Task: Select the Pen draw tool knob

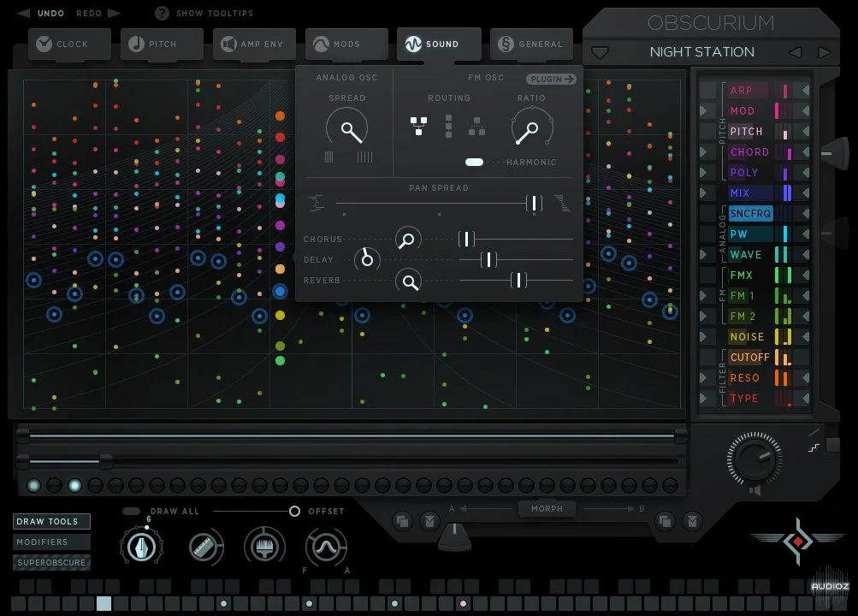Action: coord(141,547)
